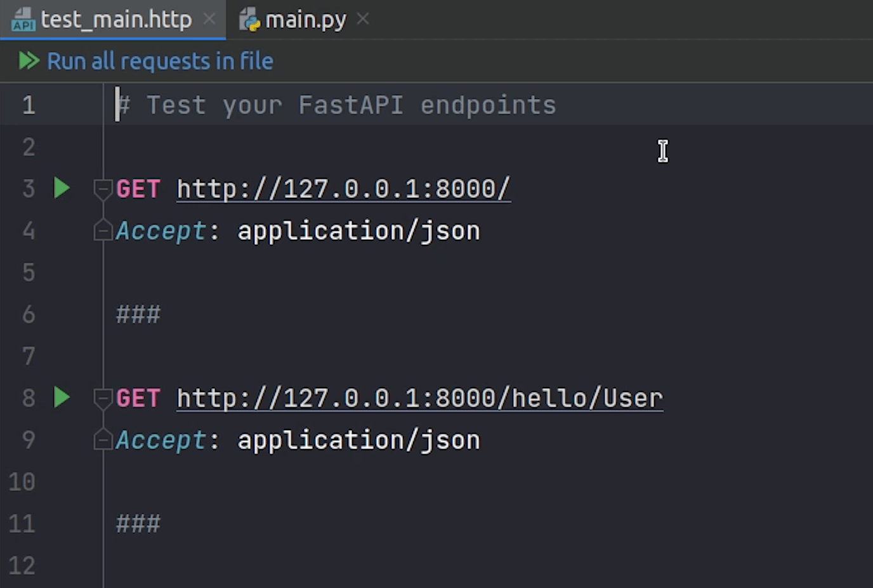
Task: Click Run all requests in file link
Action: 160,61
